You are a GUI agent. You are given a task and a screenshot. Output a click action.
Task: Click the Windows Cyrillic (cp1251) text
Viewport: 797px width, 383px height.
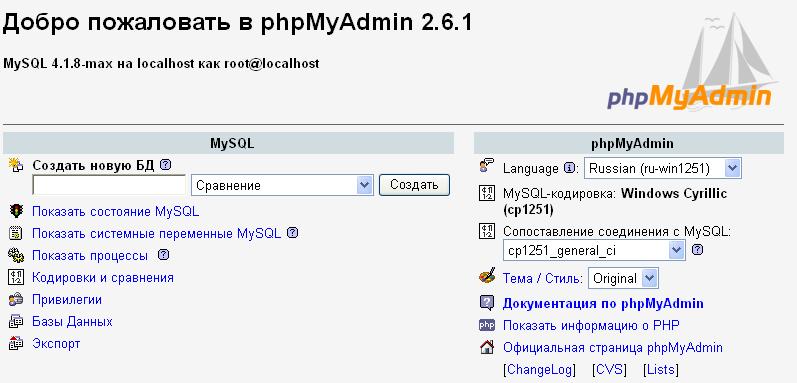[615, 201]
